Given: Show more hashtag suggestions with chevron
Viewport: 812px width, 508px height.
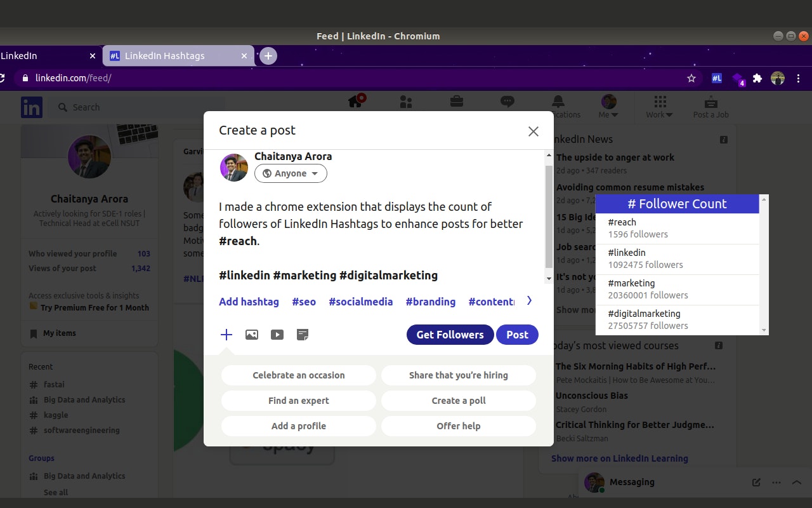Looking at the screenshot, I should tap(529, 301).
